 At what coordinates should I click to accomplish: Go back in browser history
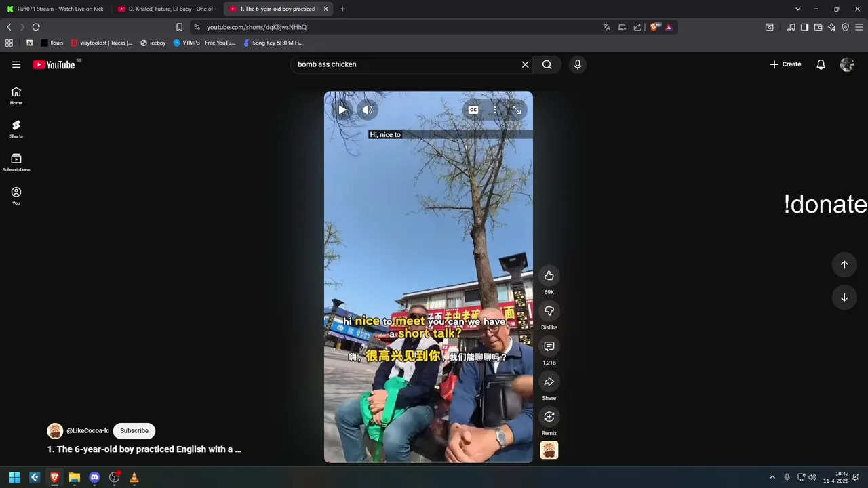tap(9, 27)
